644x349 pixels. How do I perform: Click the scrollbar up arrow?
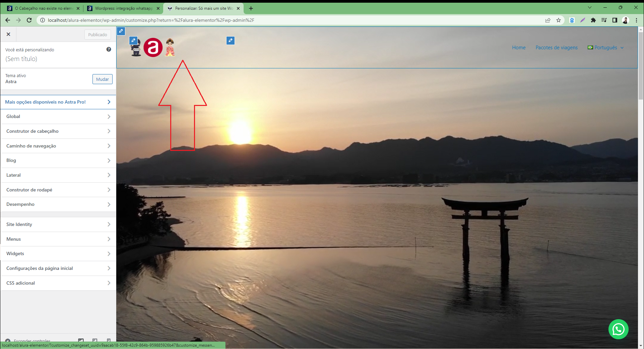coord(640,30)
